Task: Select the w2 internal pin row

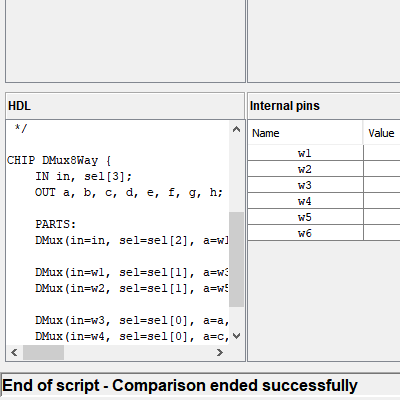Action: tap(324, 169)
